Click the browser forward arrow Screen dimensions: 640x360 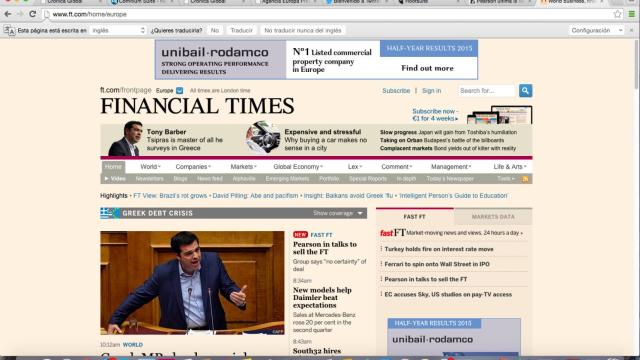click(20, 14)
